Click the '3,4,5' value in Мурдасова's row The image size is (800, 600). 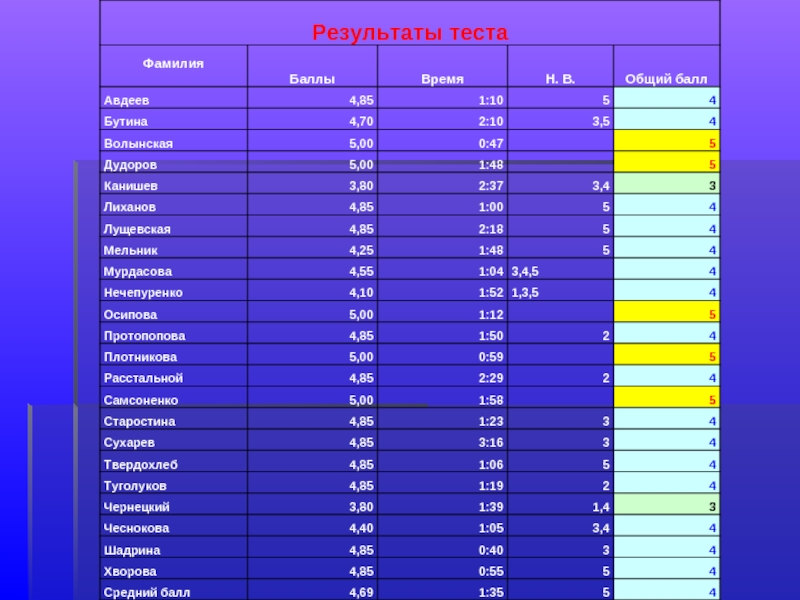coord(525,271)
